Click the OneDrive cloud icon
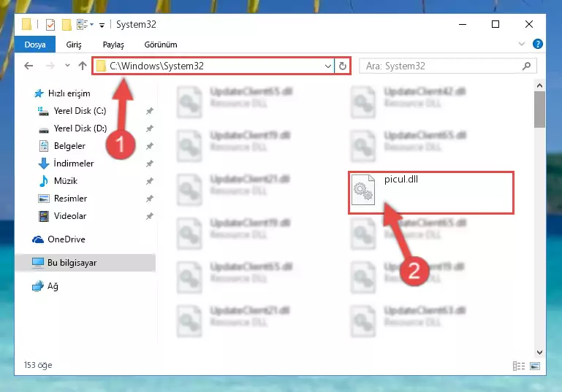This screenshot has height=392, width=562. 37,239
